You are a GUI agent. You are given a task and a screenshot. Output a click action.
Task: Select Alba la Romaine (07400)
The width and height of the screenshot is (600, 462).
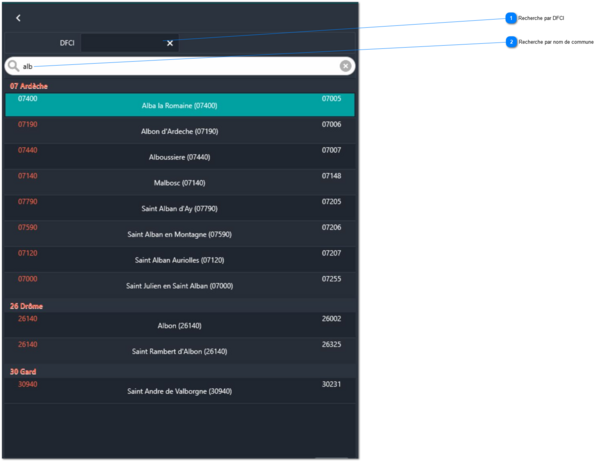click(x=180, y=105)
